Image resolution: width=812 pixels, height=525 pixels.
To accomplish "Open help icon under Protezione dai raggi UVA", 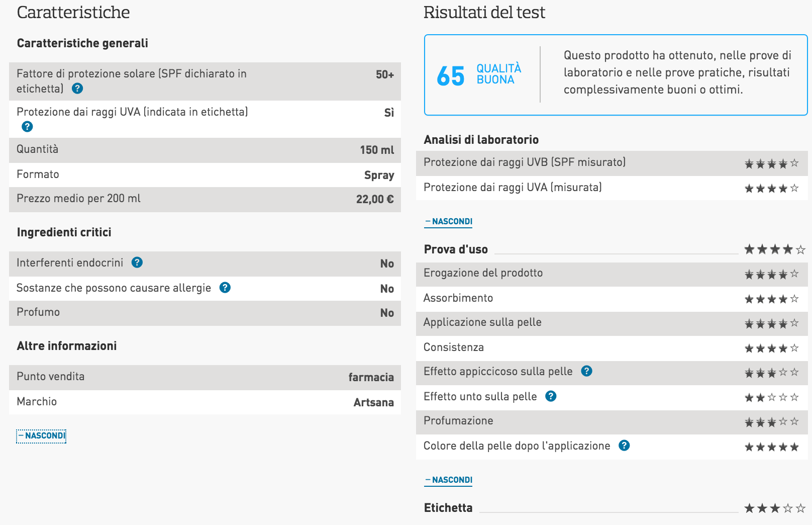I will point(27,127).
